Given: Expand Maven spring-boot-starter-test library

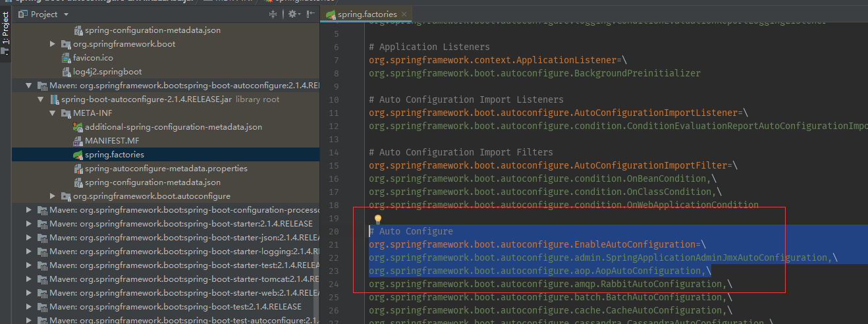Looking at the screenshot, I should pos(29,265).
